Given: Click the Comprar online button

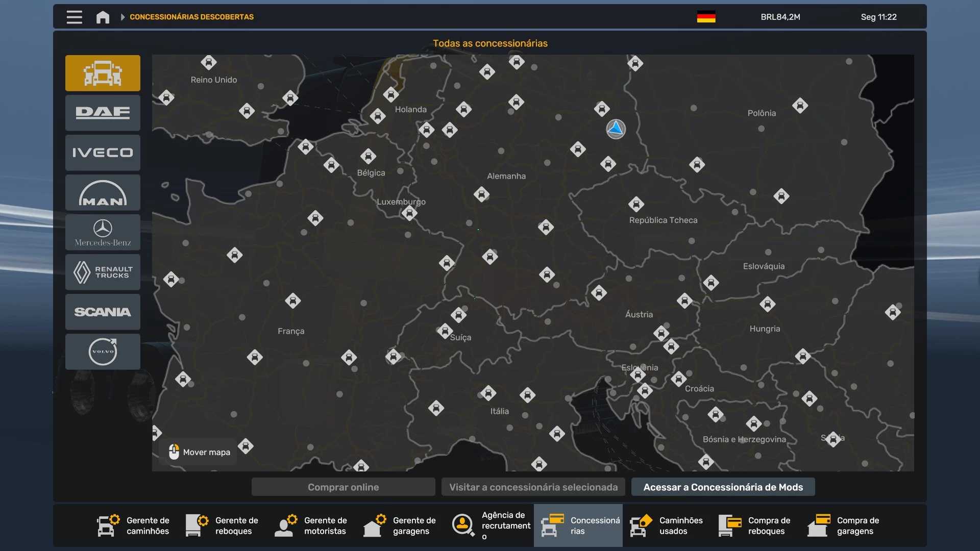Looking at the screenshot, I should coord(343,487).
